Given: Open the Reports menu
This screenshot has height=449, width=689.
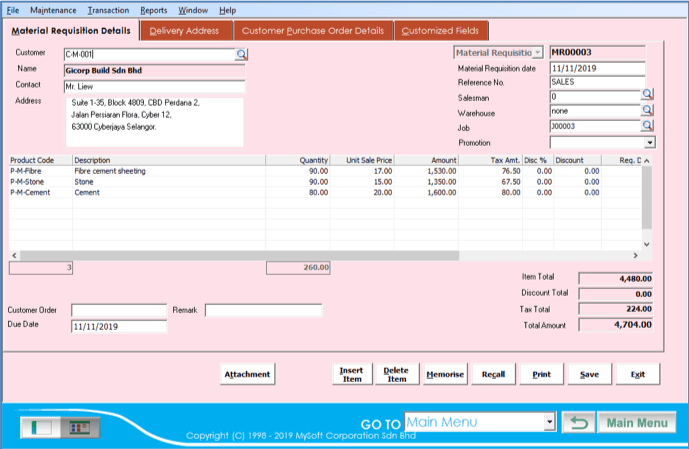Looking at the screenshot, I should tap(154, 10).
